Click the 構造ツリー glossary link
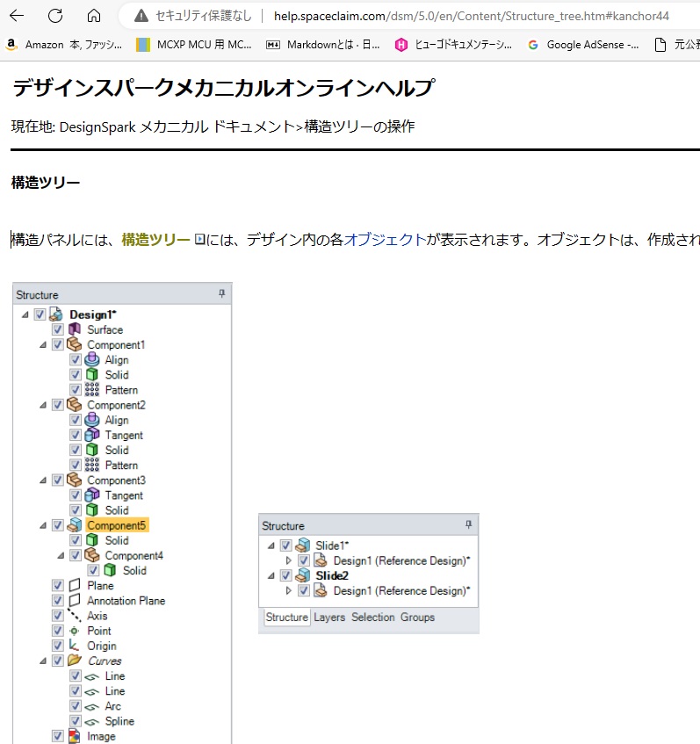 (x=155, y=240)
